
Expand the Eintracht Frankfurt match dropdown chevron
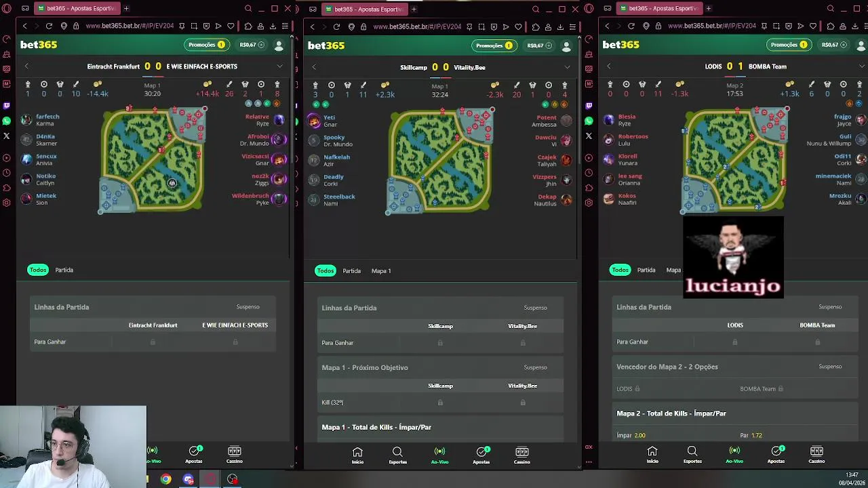tap(279, 66)
